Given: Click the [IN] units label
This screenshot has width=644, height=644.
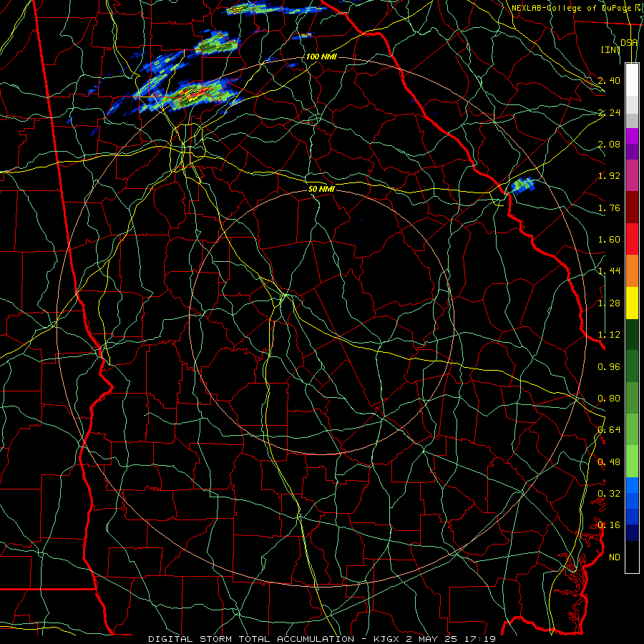Looking at the screenshot, I should tap(610, 49).
